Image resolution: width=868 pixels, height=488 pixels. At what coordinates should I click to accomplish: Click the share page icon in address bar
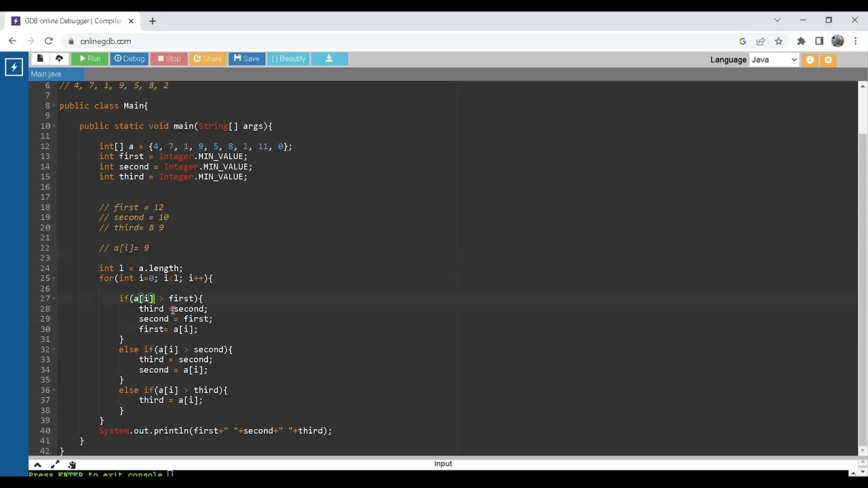761,41
